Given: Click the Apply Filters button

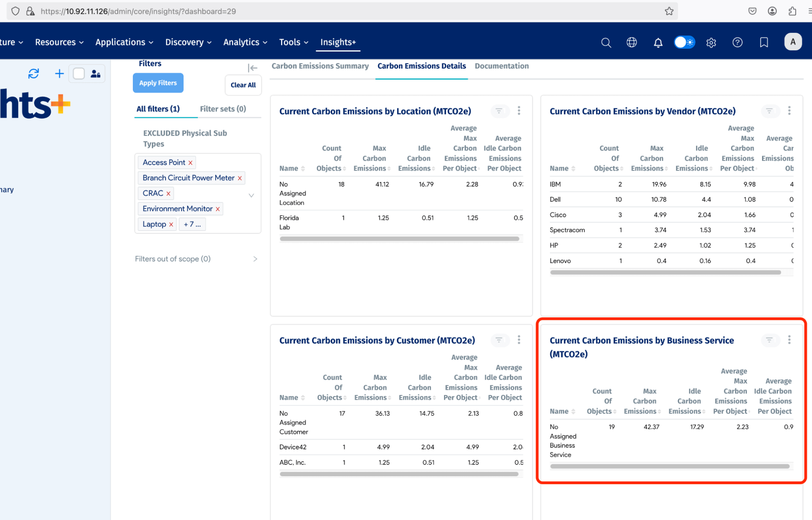Looking at the screenshot, I should [158, 83].
